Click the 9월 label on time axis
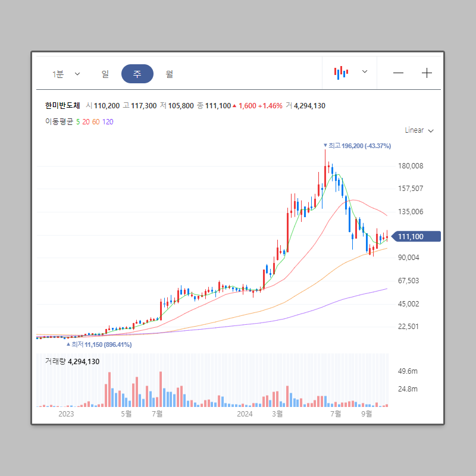This screenshot has height=476, width=476. [x=367, y=414]
